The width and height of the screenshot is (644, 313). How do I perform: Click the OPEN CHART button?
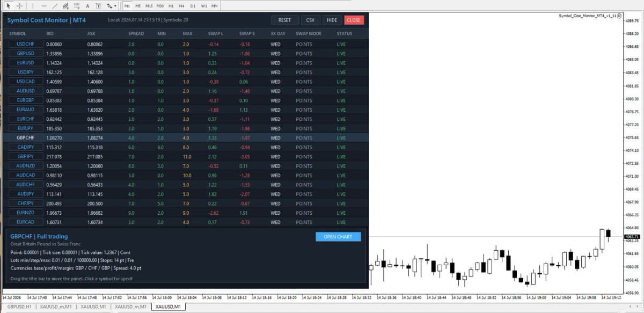[338, 237]
